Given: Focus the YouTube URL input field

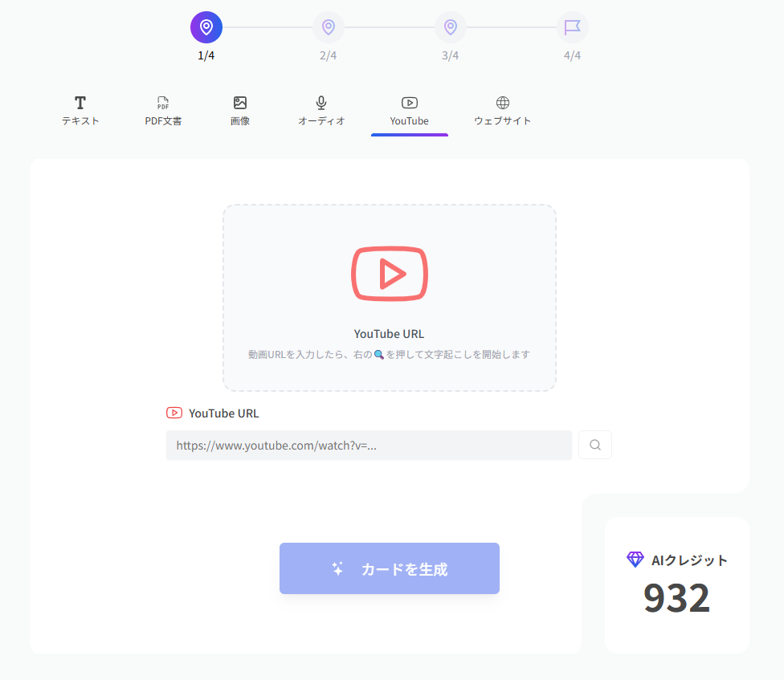Looking at the screenshot, I should click(x=369, y=445).
